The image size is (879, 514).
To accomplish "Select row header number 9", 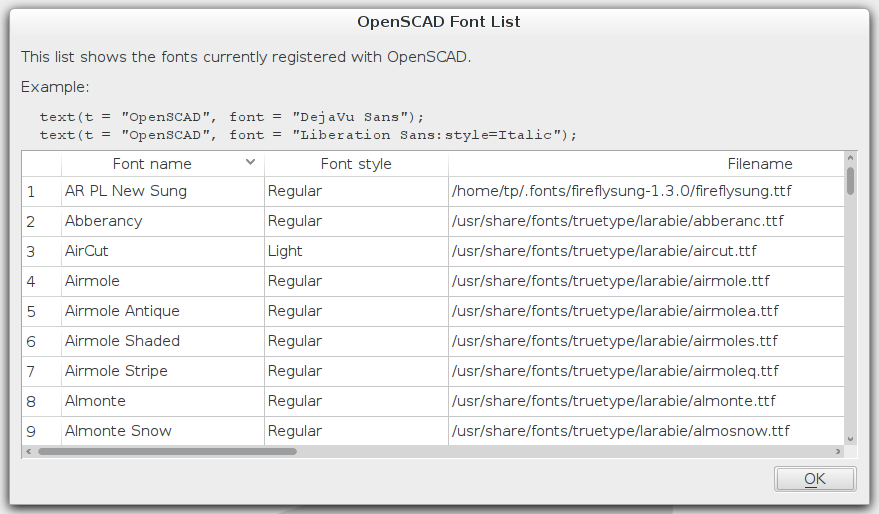I will [x=41, y=431].
